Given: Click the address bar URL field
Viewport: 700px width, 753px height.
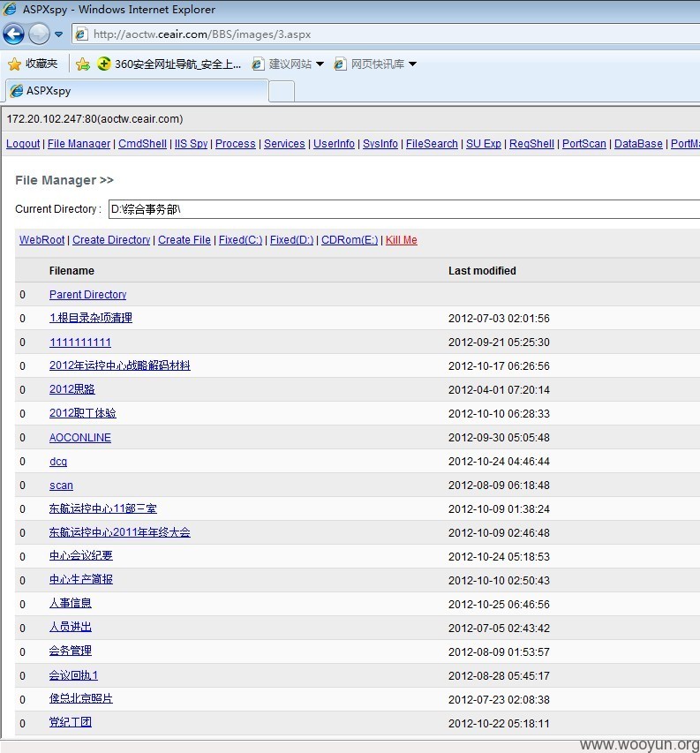Looking at the screenshot, I should [386, 34].
